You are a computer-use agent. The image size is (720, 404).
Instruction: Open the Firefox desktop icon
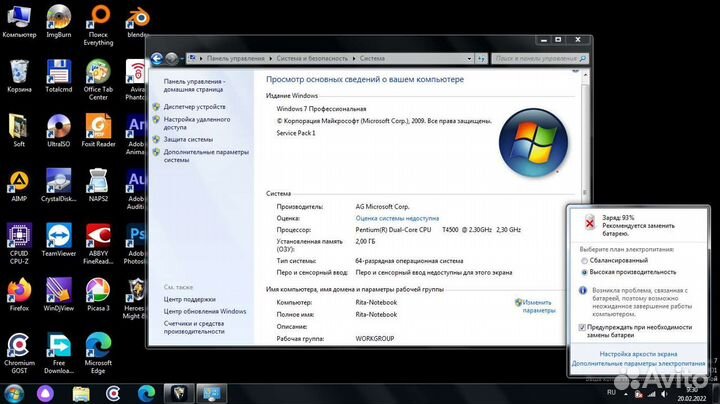point(19,293)
